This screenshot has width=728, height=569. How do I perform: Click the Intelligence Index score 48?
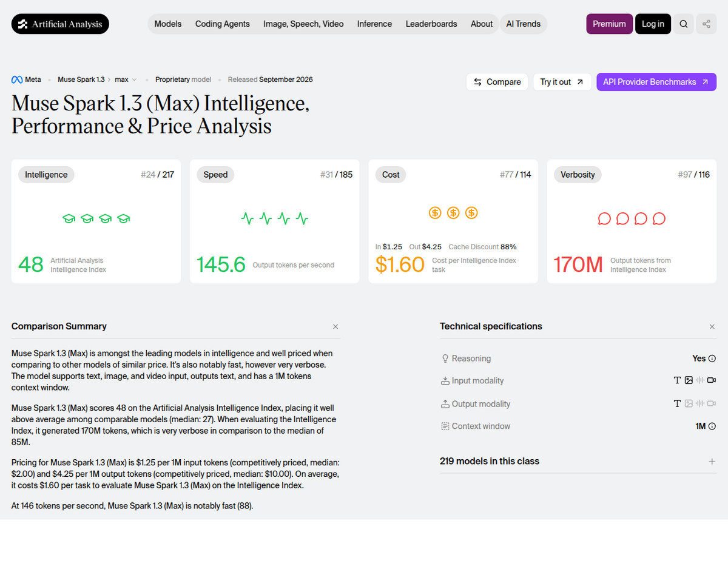coord(30,264)
